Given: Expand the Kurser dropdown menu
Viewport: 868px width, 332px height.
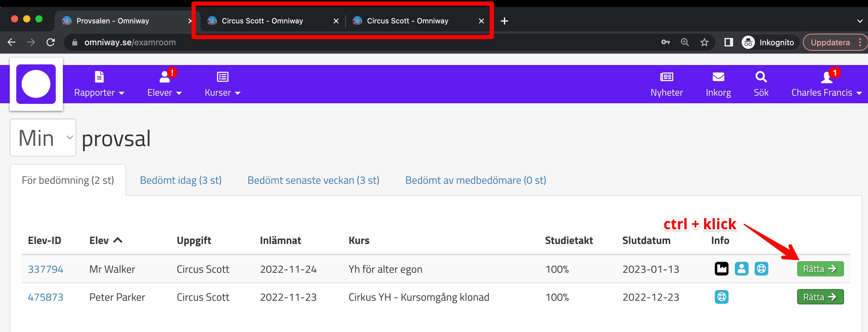Looking at the screenshot, I should (222, 92).
